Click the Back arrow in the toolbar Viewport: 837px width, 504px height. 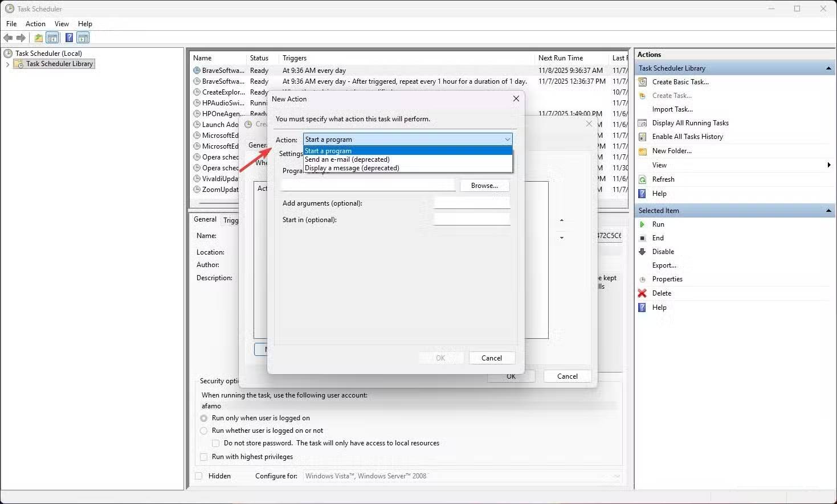tap(8, 38)
